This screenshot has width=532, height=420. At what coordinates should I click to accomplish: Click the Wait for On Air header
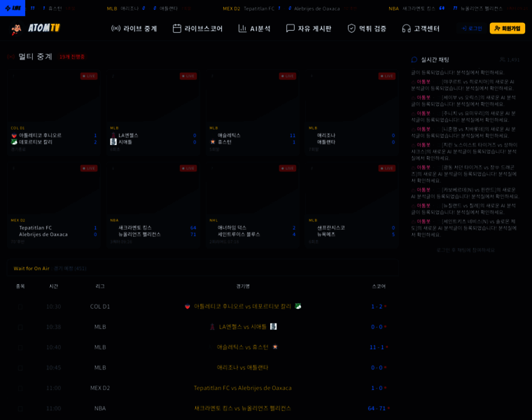click(x=31, y=268)
